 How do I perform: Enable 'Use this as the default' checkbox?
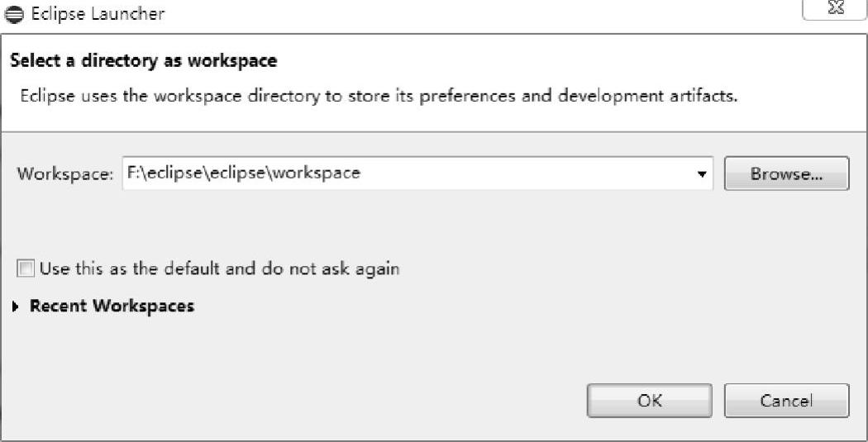pos(25,269)
